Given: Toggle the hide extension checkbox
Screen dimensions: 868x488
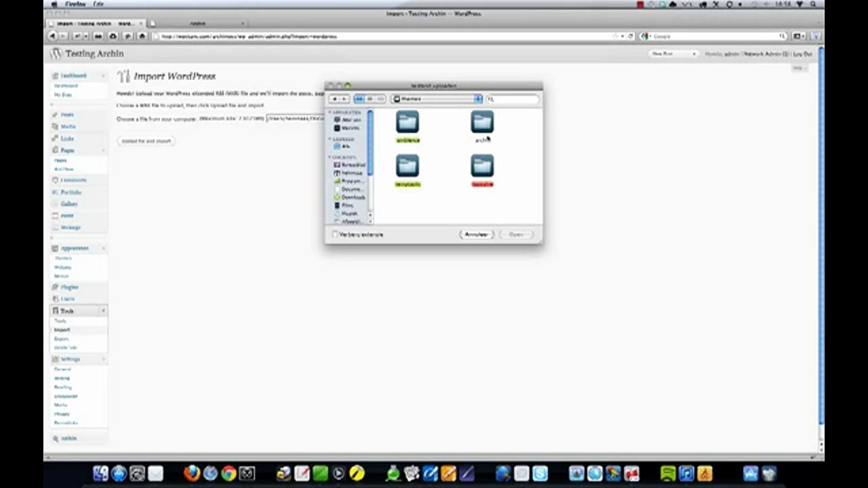Looking at the screenshot, I should pyautogui.click(x=335, y=235).
